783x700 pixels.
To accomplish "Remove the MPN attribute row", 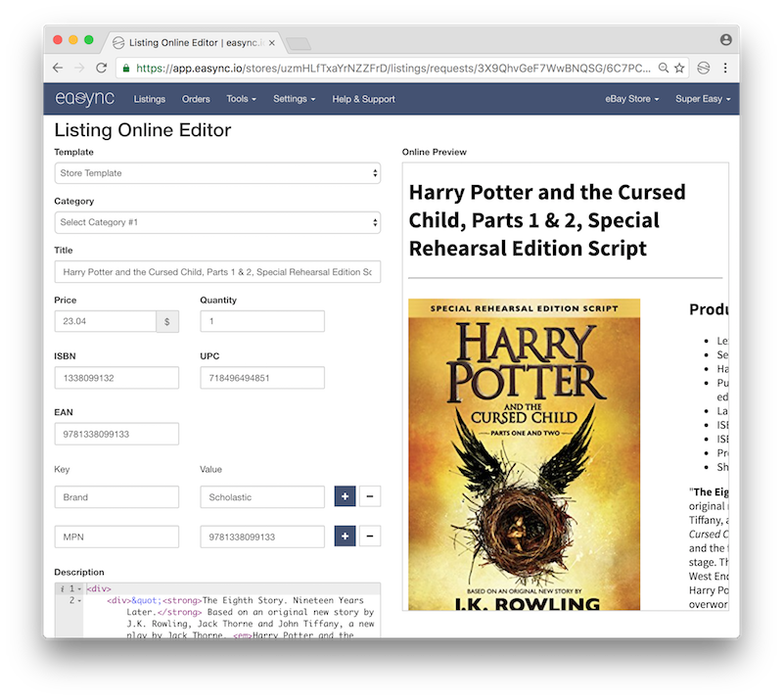I will click(370, 537).
